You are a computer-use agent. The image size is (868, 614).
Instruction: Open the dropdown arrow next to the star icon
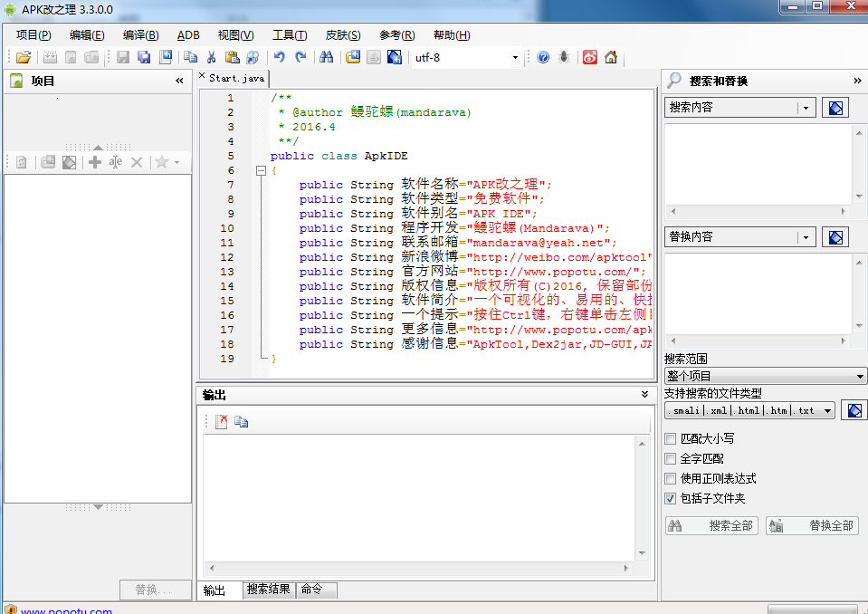(177, 163)
